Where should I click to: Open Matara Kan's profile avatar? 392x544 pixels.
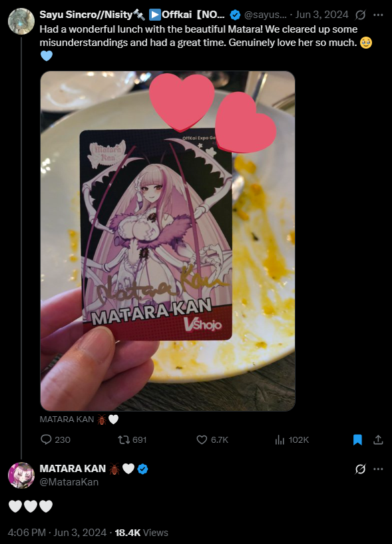21,475
